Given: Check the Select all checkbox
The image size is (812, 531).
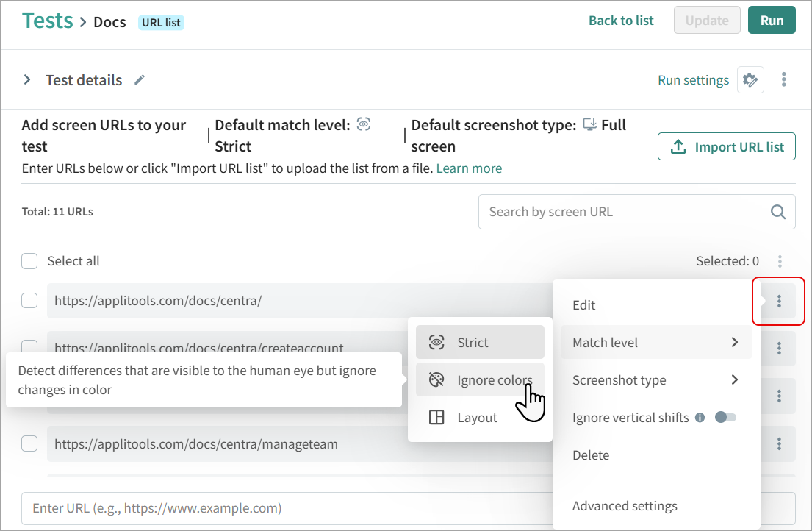Looking at the screenshot, I should click(29, 261).
